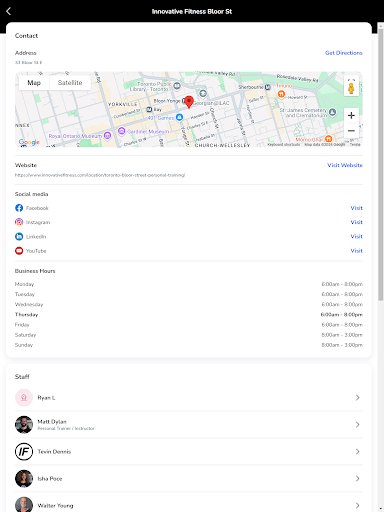The image size is (384, 512).
Task: Open Isha Poce's profile photo
Action: coord(24,479)
